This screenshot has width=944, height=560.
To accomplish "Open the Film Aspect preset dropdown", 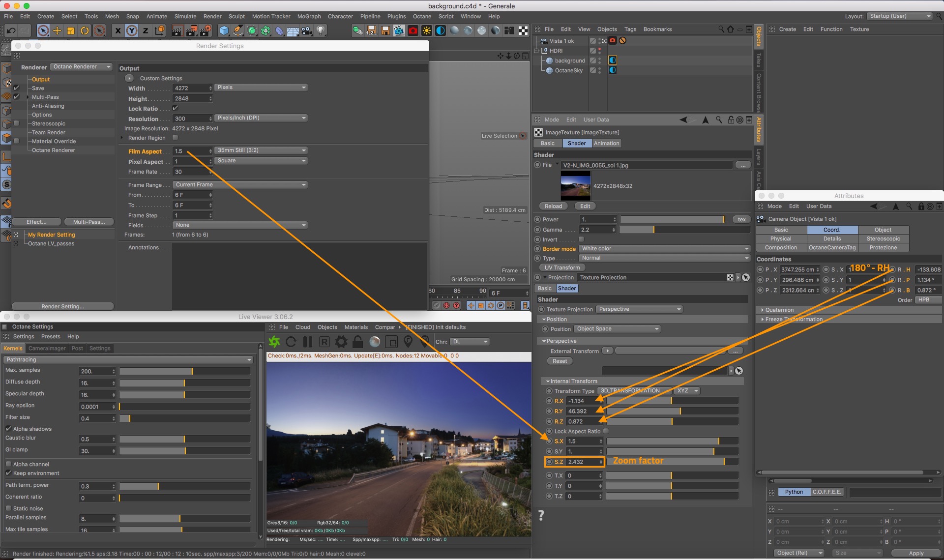I will point(261,150).
